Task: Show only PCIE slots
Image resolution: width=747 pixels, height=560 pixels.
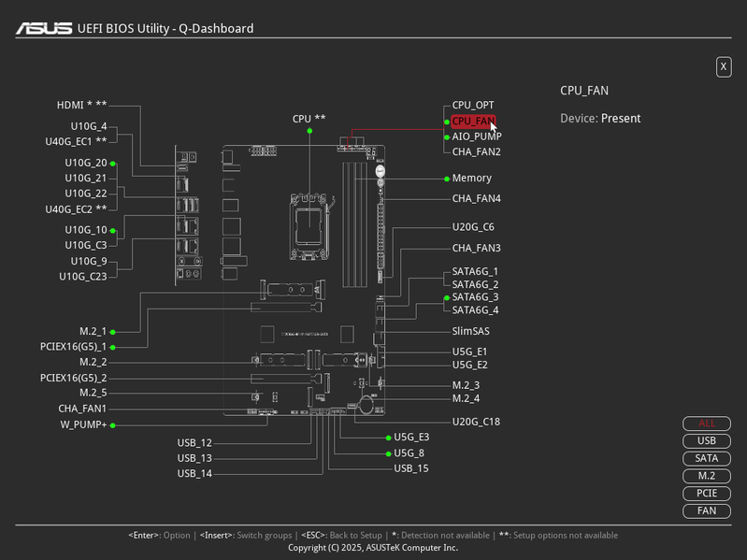Action: point(707,494)
